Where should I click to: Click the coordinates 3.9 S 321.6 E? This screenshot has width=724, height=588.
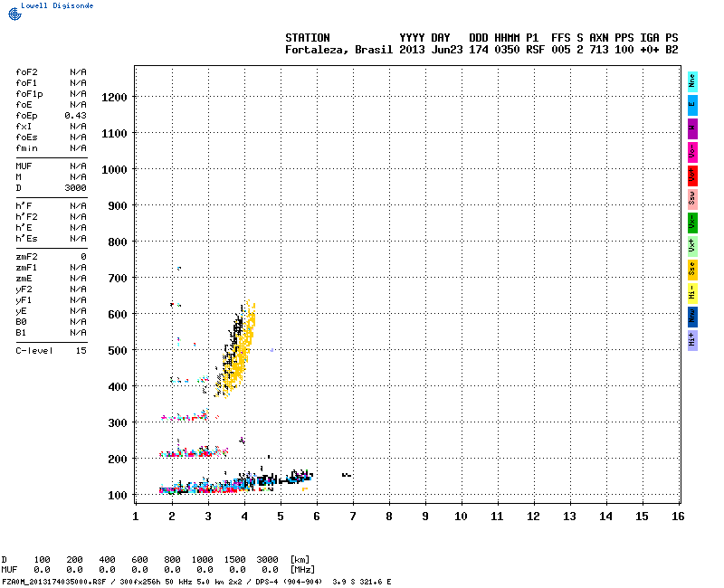pos(361,582)
